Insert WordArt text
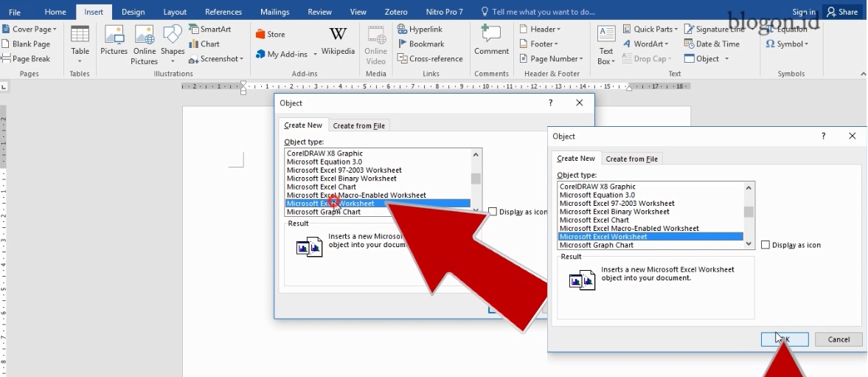Image resolution: width=868 pixels, height=377 pixels. (x=645, y=44)
